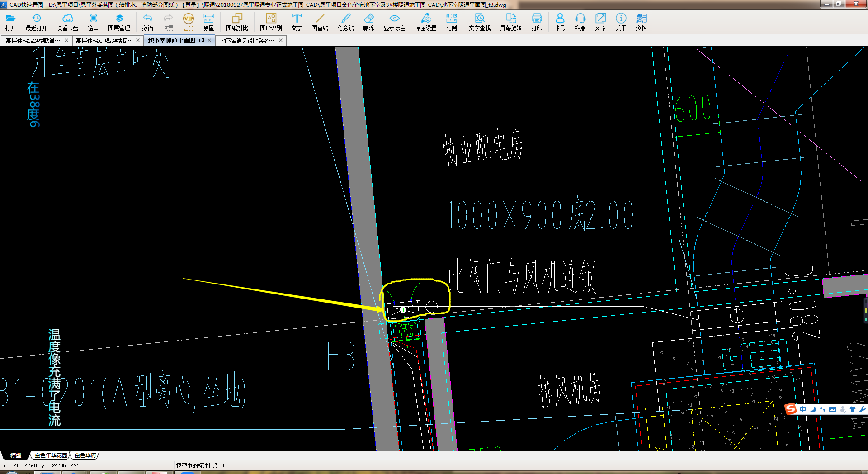This screenshot has height=474, width=868.
Task: Select the 画直线 draw line tool
Action: click(x=320, y=22)
